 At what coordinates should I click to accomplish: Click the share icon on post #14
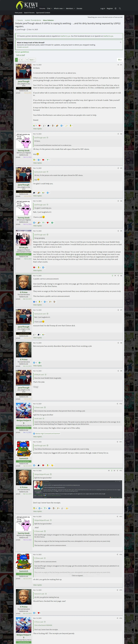click(117, 554)
